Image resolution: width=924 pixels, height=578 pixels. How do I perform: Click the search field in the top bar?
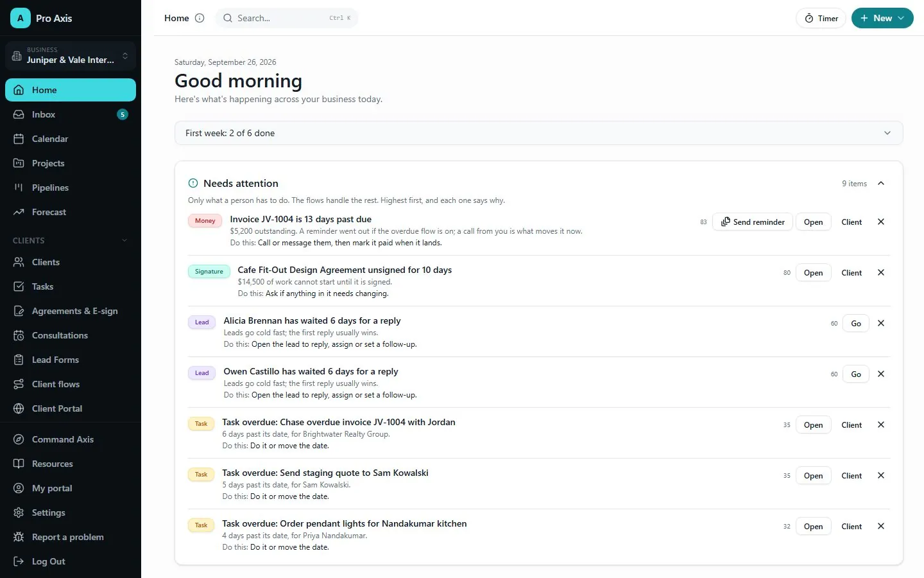287,18
